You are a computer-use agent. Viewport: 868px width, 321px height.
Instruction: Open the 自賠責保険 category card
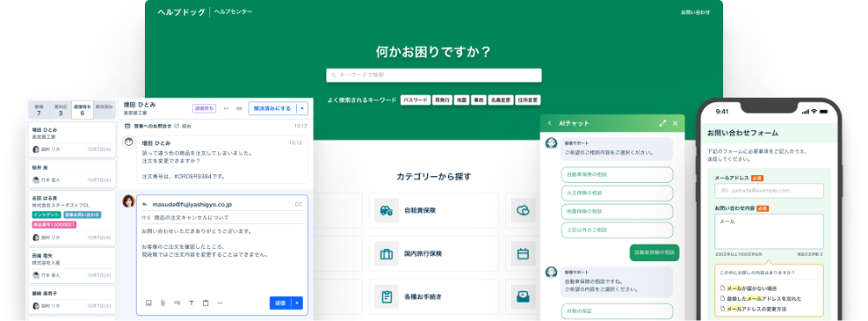[x=433, y=210]
